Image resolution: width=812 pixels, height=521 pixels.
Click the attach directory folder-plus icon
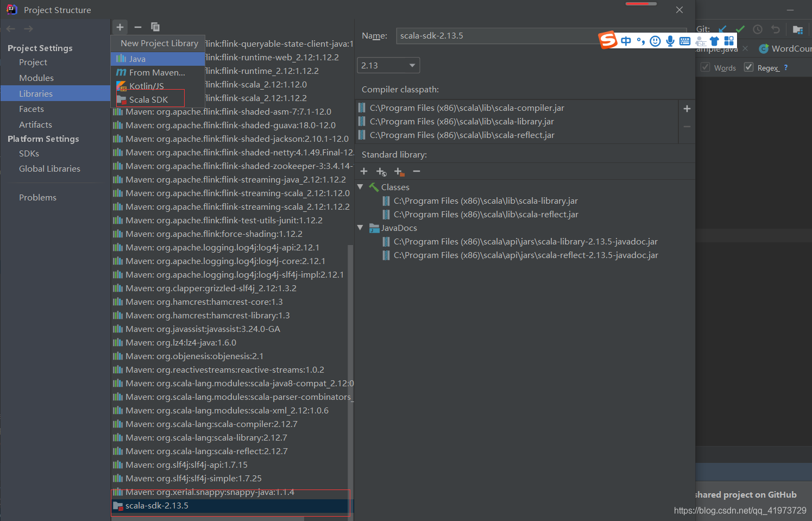point(399,172)
